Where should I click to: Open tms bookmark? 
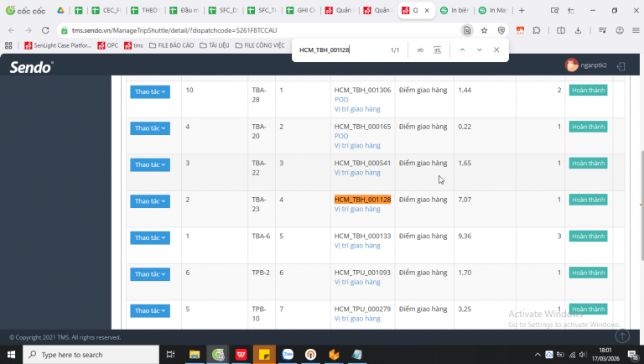[133, 45]
